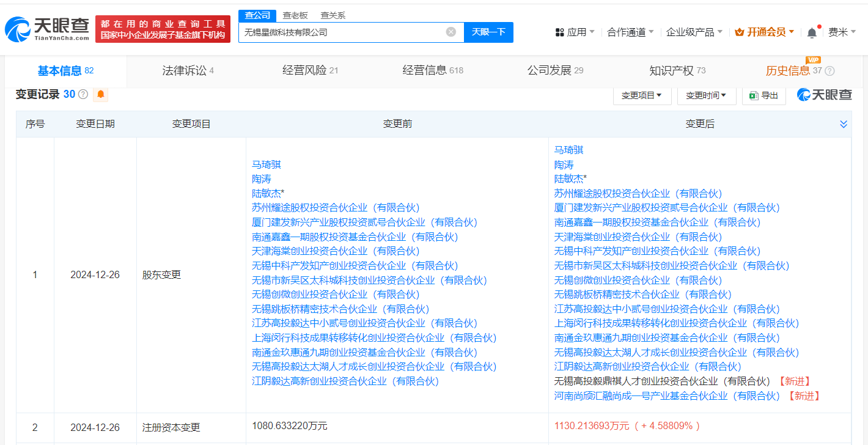
Task: Click the orange change-record alert bell
Action: [101, 95]
